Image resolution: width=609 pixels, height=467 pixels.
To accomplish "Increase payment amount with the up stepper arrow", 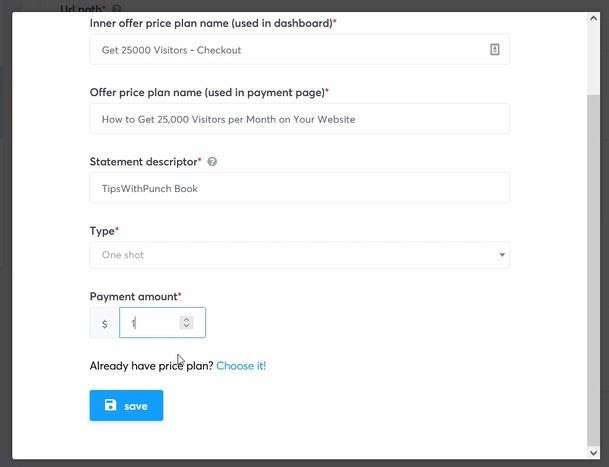I will tap(186, 319).
